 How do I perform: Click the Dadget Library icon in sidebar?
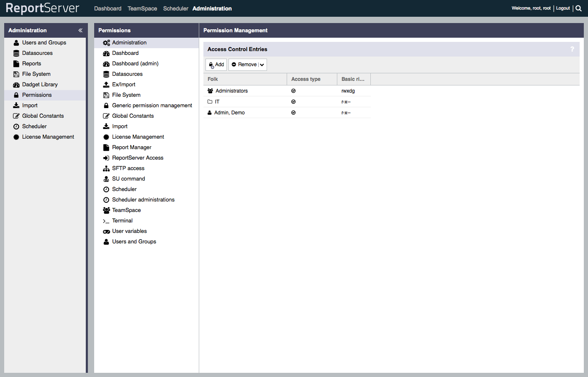(x=16, y=85)
